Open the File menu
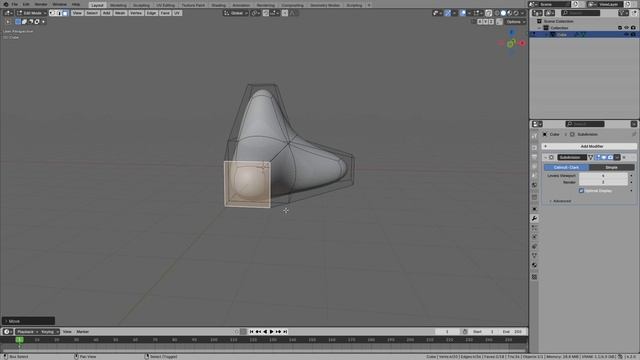The image size is (640, 360). pos(15,4)
